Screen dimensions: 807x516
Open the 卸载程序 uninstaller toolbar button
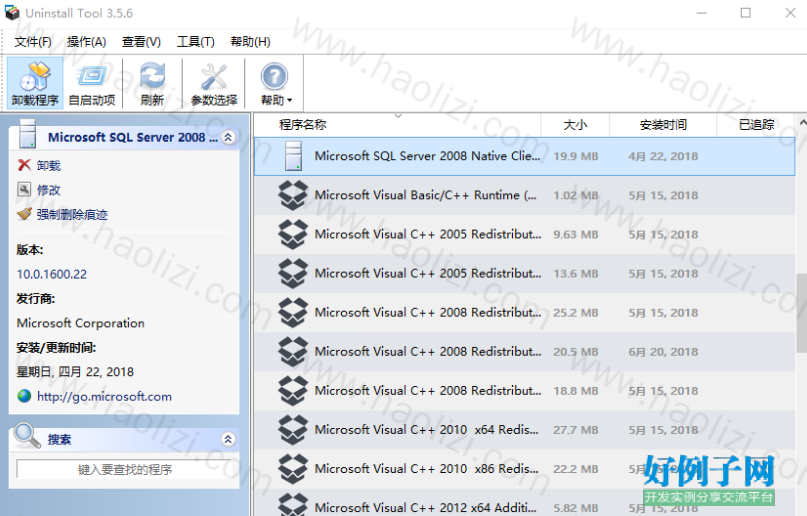(x=35, y=83)
